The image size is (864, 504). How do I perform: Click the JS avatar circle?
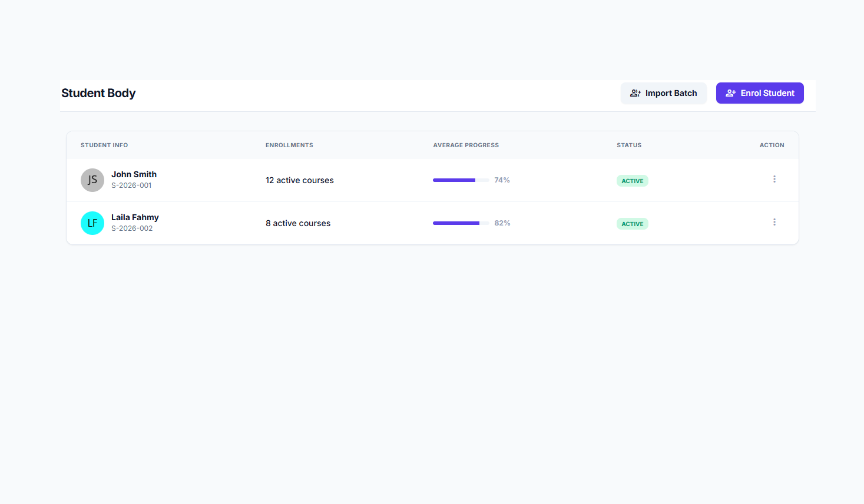click(92, 180)
